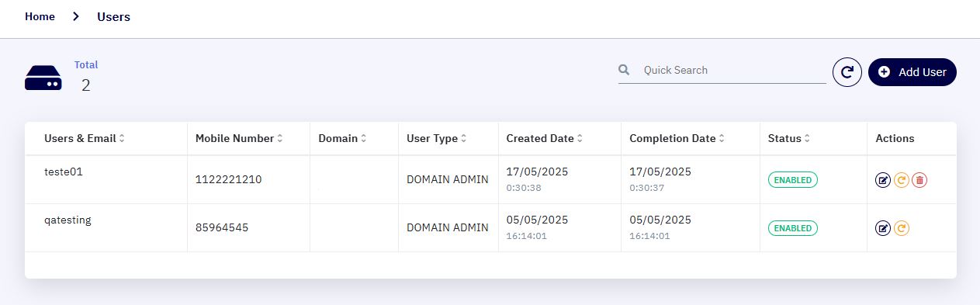The image size is (980, 305).
Task: Click created time 0:30:38
Action: (524, 188)
